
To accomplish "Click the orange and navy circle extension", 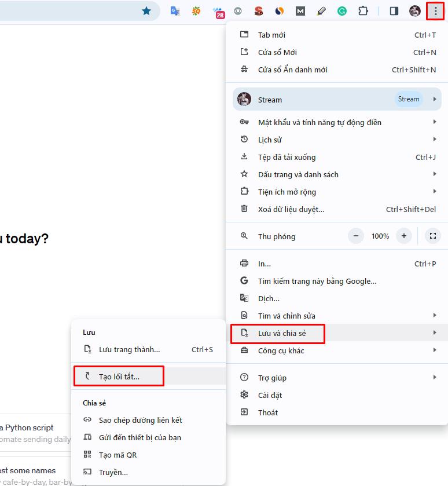I will point(279,11).
